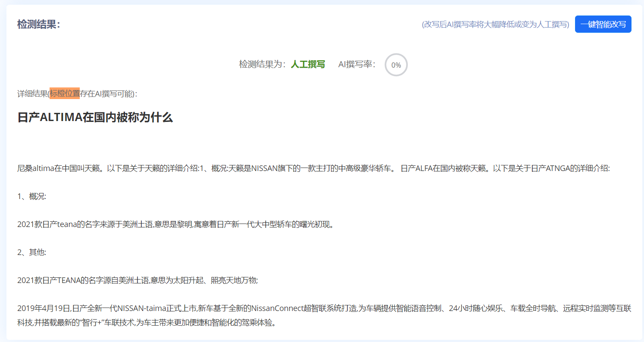The image size is (644, 342).
Task: Click the line ending 曙光初现
Action: pyautogui.click(x=176, y=224)
